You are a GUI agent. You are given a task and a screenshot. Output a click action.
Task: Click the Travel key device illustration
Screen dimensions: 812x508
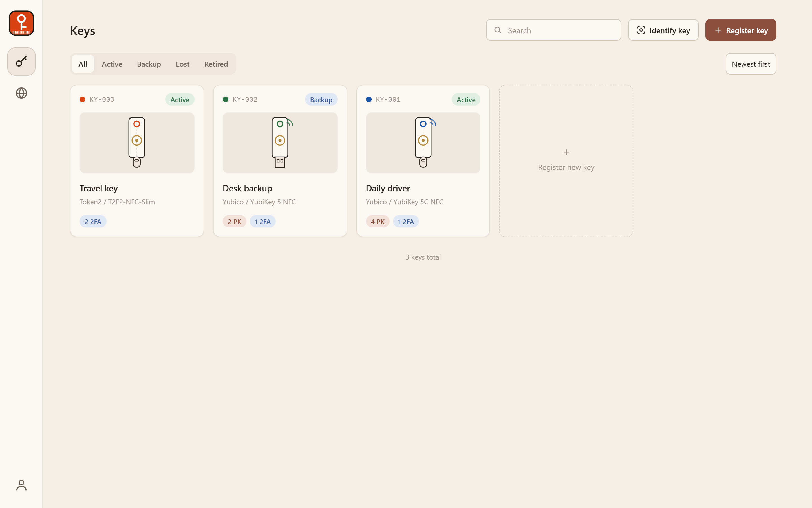136,143
